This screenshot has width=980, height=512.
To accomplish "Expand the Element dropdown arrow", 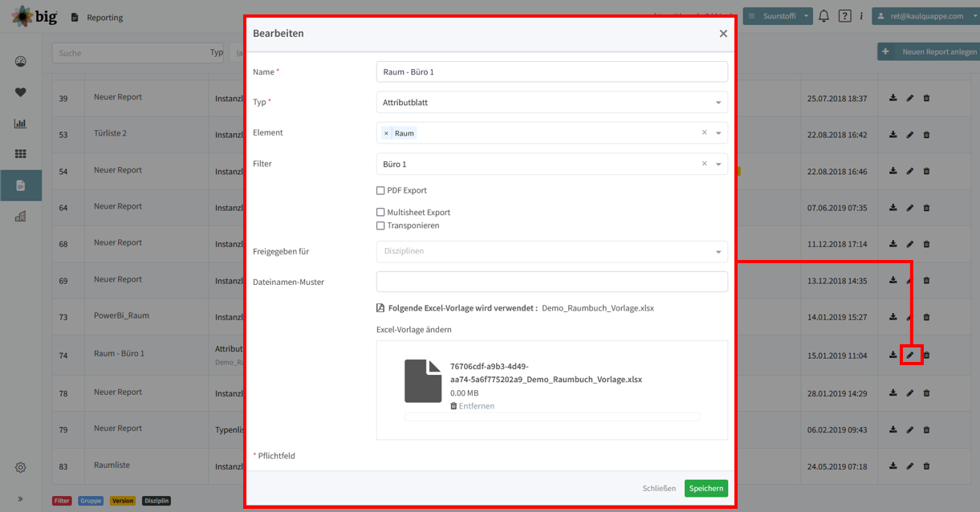I will coord(718,133).
